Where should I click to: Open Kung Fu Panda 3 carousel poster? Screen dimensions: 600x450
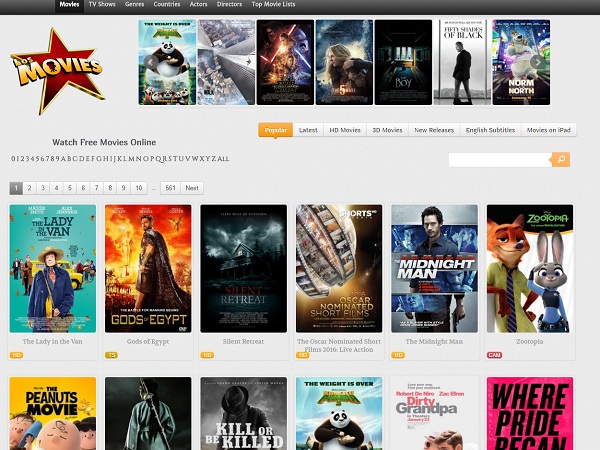click(167, 62)
